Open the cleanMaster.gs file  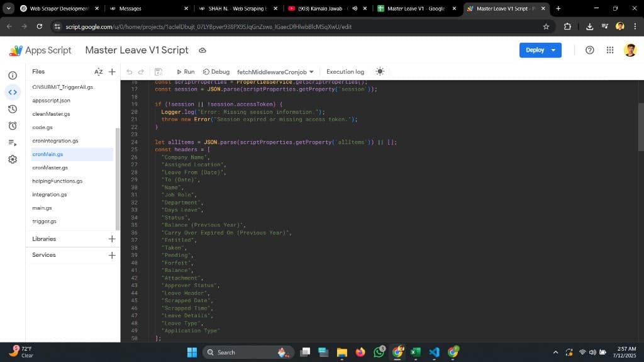point(52,114)
